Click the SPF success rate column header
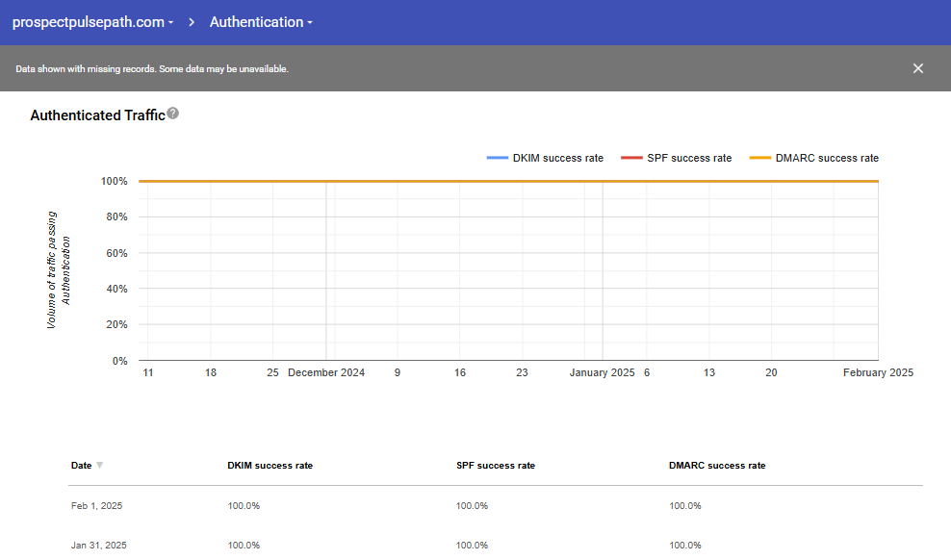This screenshot has height=560, width=951. 495,466
